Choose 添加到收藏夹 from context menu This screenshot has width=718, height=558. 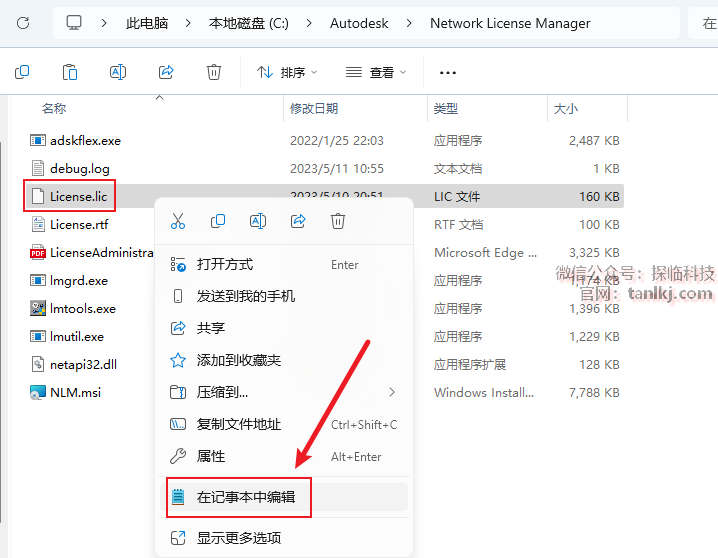click(x=284, y=360)
